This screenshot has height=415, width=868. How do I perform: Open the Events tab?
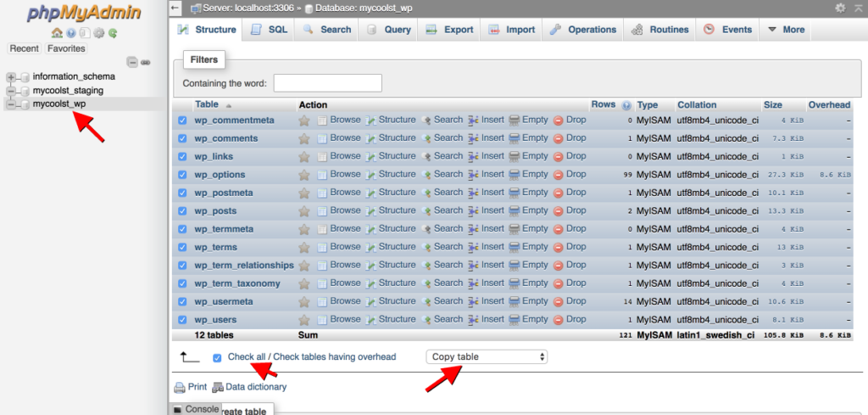727,30
